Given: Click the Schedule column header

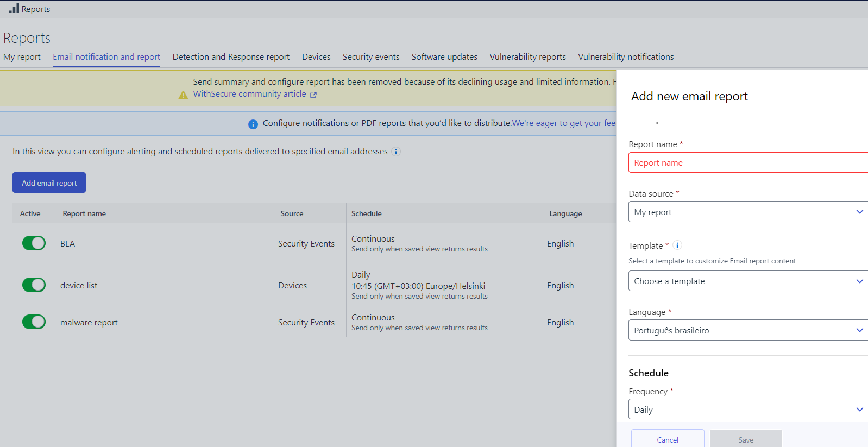Looking at the screenshot, I should pyautogui.click(x=367, y=213).
